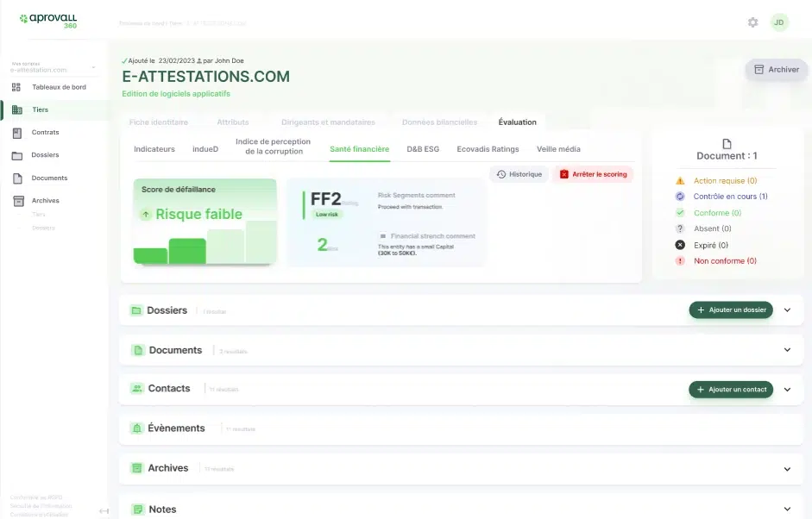
Task: Open Documents in left sidebar
Action: pos(49,178)
